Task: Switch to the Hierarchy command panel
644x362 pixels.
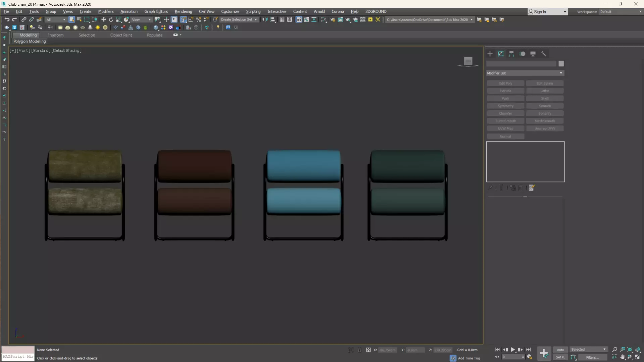Action: [511, 54]
